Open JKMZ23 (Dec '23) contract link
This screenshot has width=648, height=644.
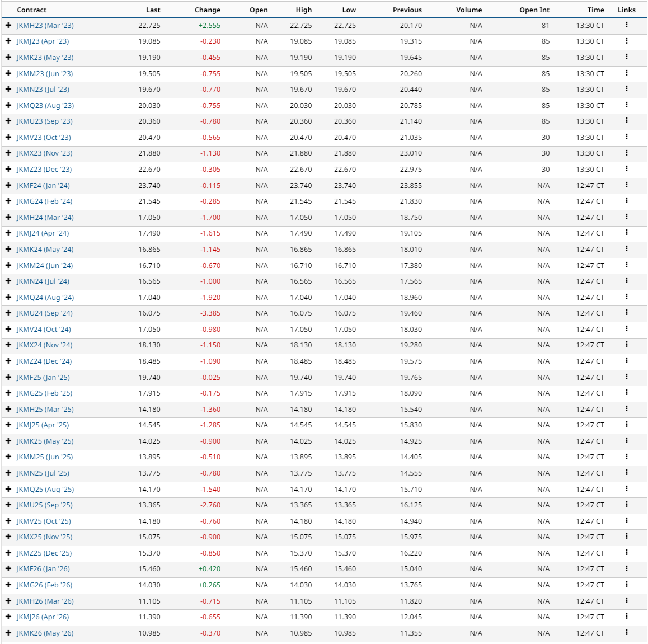[44, 170]
